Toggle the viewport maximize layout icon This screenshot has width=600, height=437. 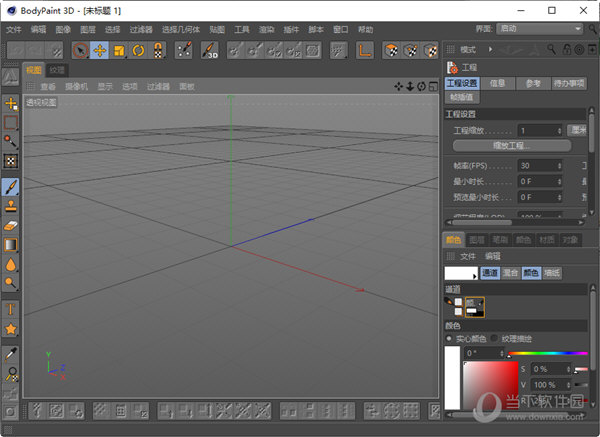click(433, 86)
